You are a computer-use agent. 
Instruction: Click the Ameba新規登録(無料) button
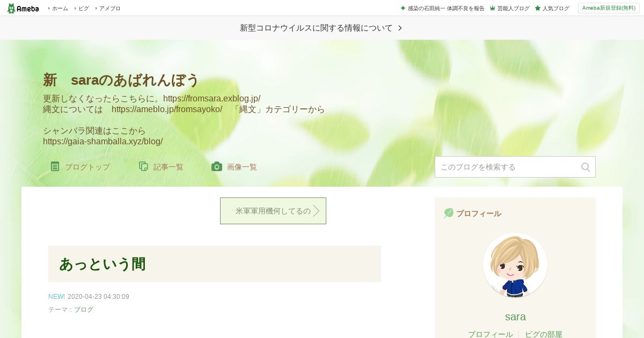point(609,8)
